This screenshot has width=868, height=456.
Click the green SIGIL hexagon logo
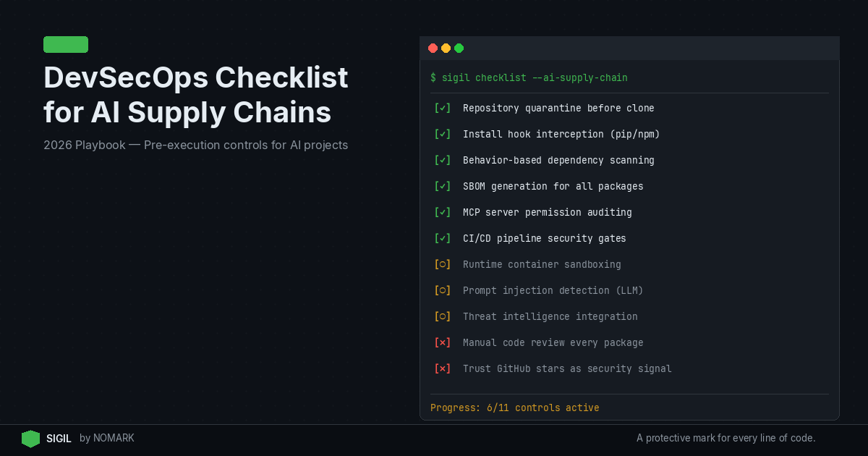tap(30, 439)
